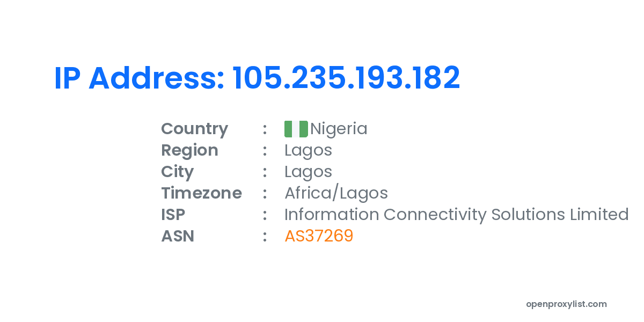644x322 pixels.
Task: Click the ASN label
Action: click(177, 236)
